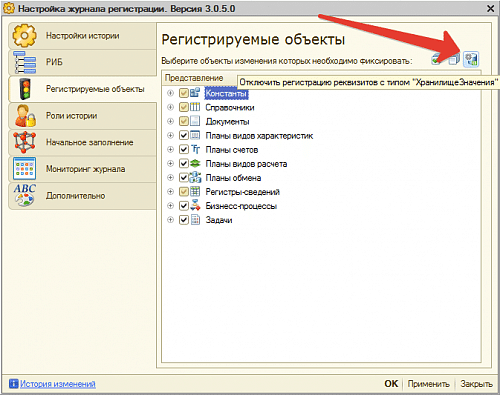This screenshot has width=500, height=395.
Task: Select the Регистры сведений row icon
Action: tap(195, 191)
